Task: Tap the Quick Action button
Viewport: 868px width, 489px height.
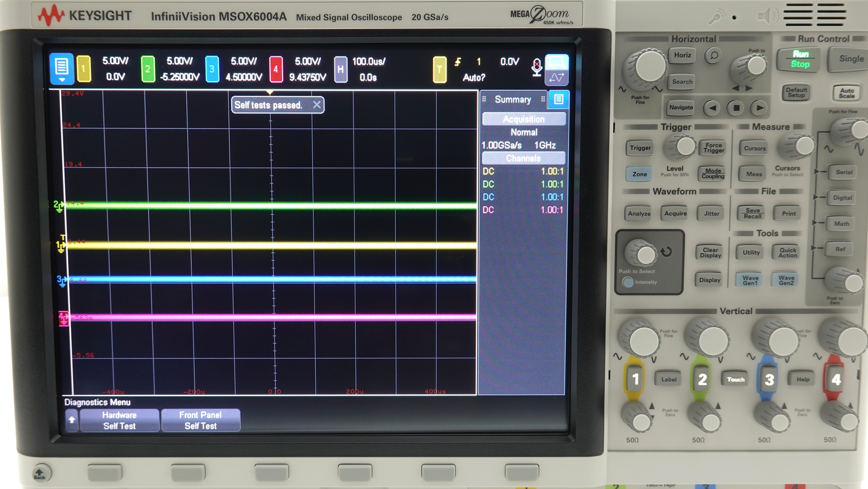Action: (x=787, y=253)
